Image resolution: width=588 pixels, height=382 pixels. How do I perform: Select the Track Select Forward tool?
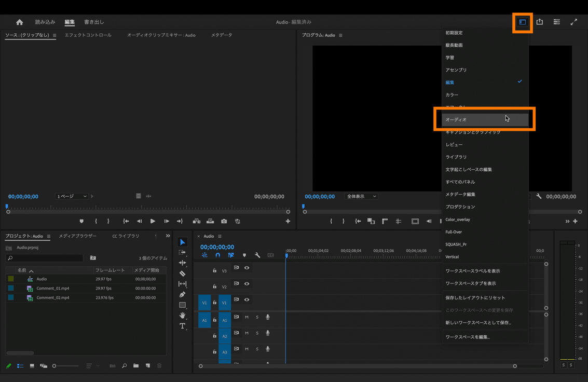tap(182, 253)
